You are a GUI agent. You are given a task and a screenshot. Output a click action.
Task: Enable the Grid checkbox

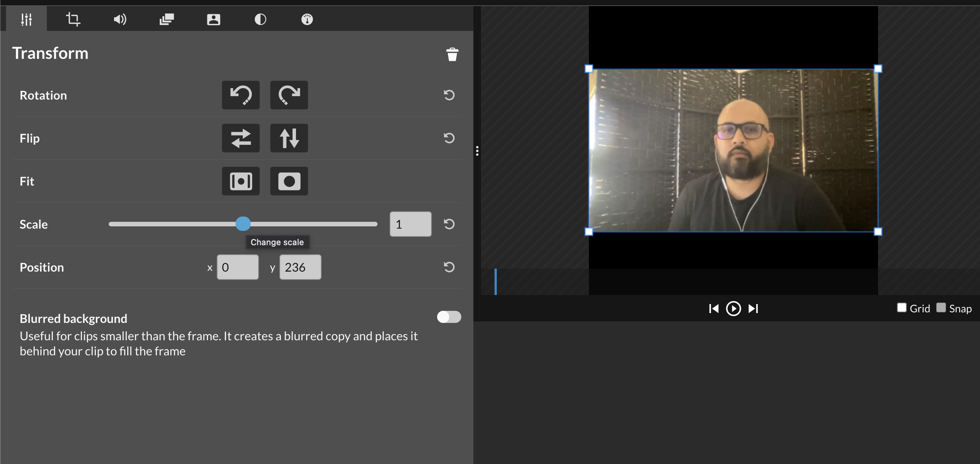901,307
